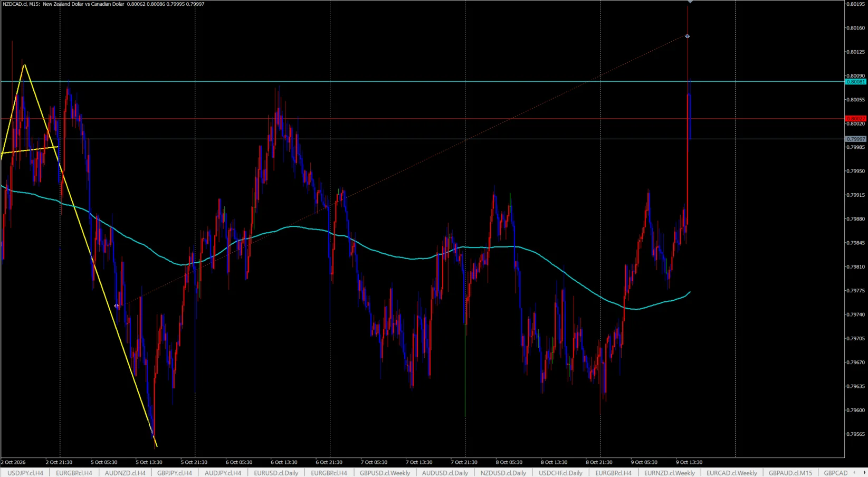
Task: Open the AUDNZD.cl,H4 chart tab
Action: pyautogui.click(x=125, y=473)
